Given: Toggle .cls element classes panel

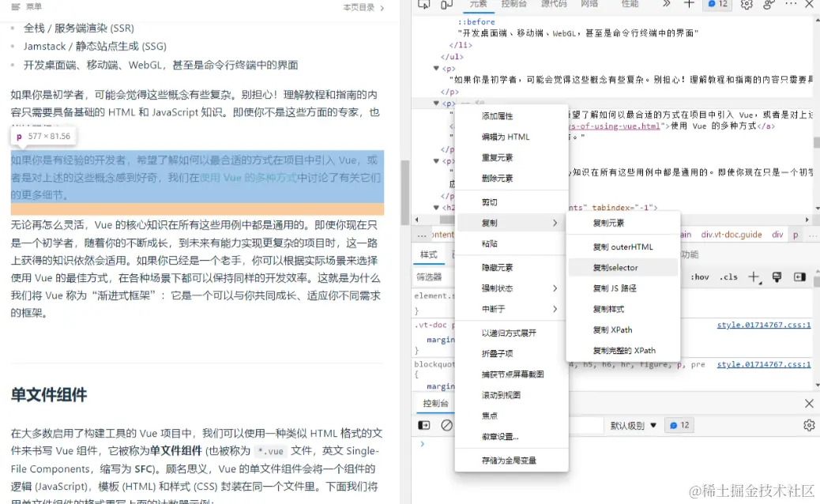Looking at the screenshot, I should [728, 277].
